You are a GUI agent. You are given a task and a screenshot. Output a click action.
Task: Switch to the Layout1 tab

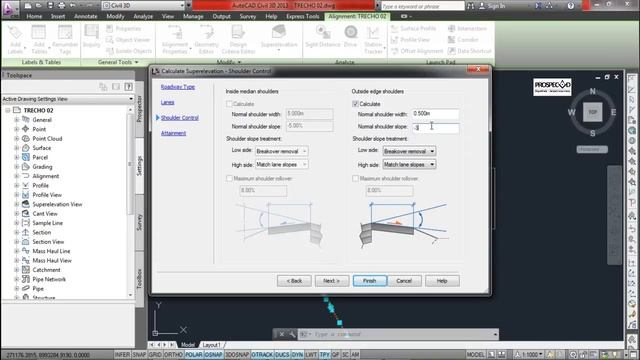tap(211, 345)
